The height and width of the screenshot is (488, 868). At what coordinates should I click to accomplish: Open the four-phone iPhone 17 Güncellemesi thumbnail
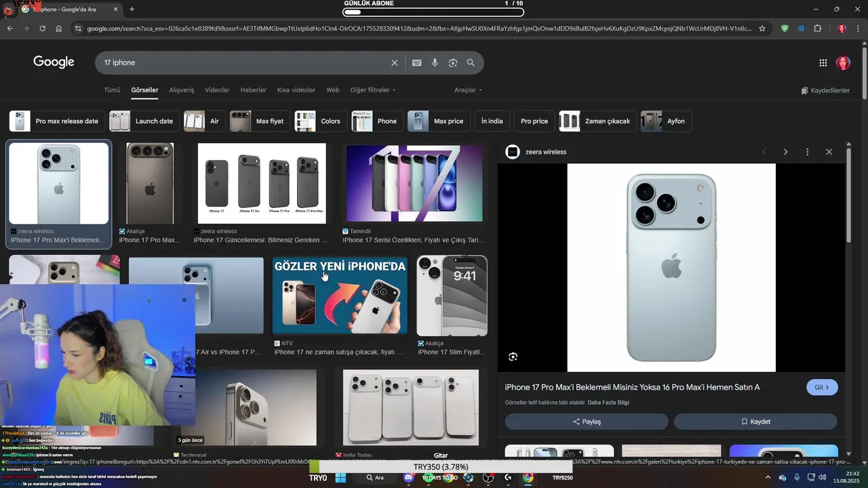click(262, 183)
